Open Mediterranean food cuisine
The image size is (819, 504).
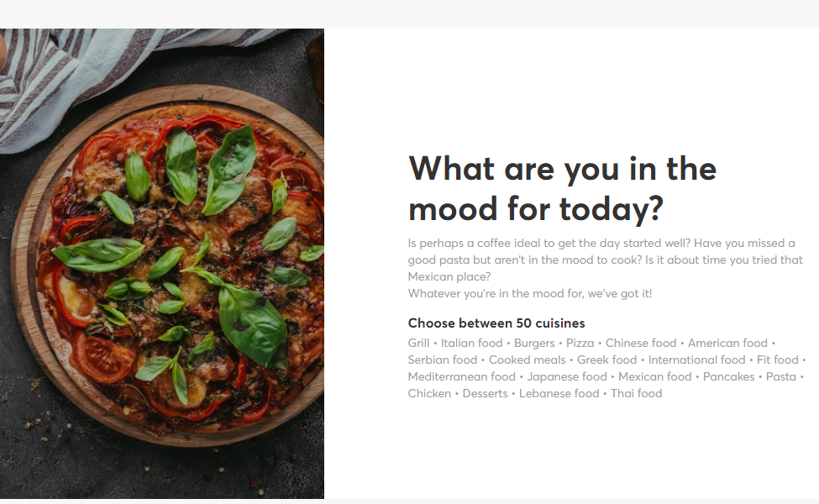click(461, 376)
